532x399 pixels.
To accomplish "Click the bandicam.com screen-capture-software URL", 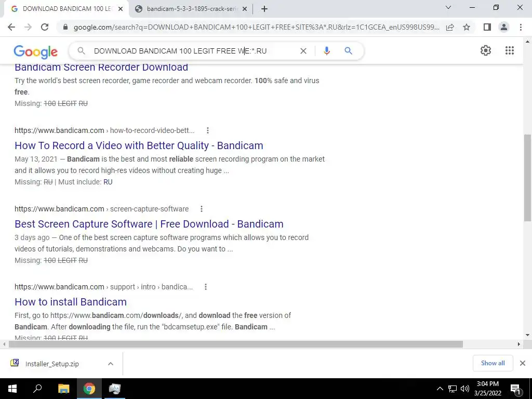I will [x=101, y=209].
